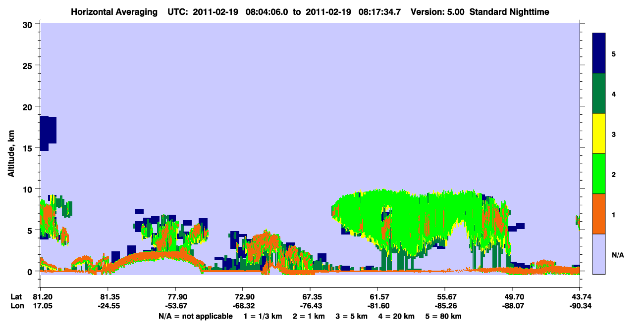Screen dimensions: 644x330
Task: Click longitude value '-53.67'
Action: [175, 305]
